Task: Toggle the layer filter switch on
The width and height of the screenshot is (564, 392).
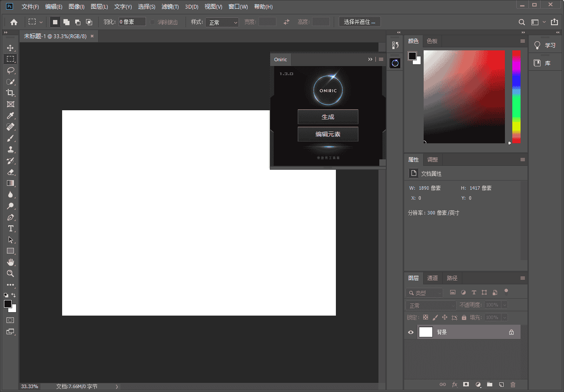Action: 506,292
